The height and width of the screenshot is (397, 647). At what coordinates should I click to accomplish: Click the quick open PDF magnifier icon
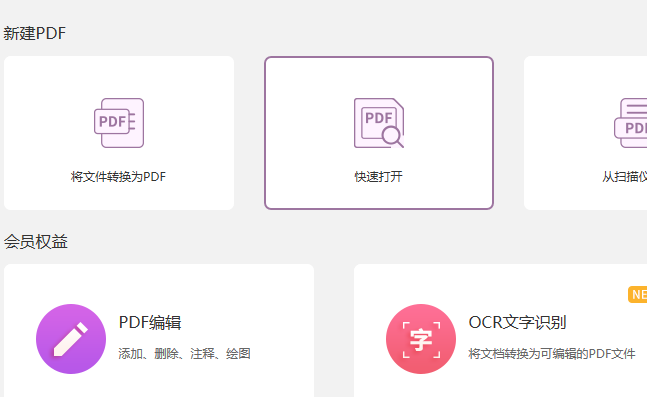379,123
